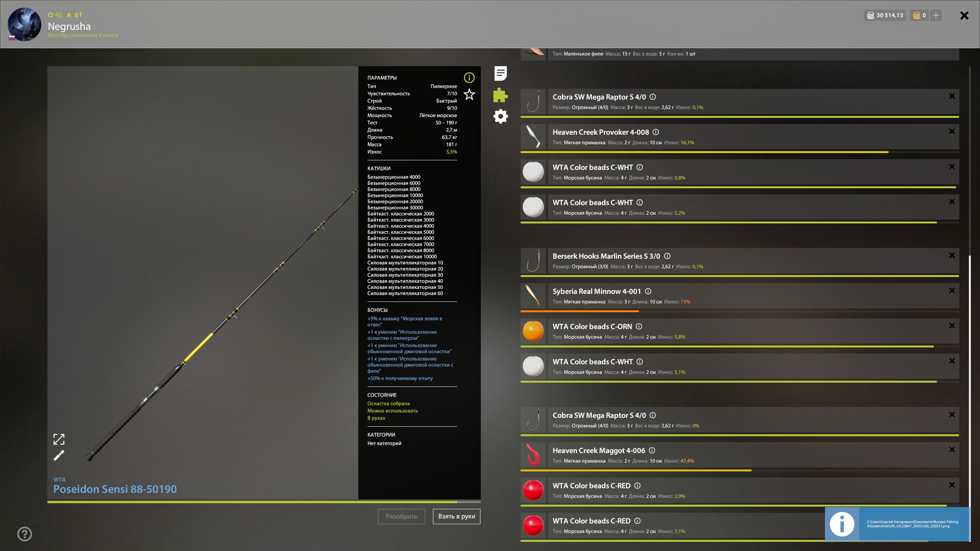Click the Negrusha player avatar

point(24,24)
